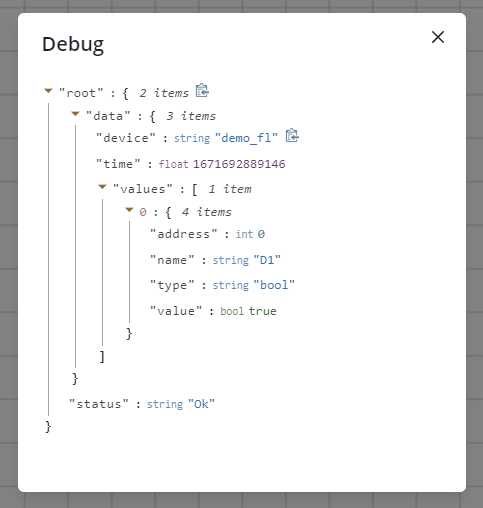
Task: Click the "D1" string value
Action: [x=267, y=260]
